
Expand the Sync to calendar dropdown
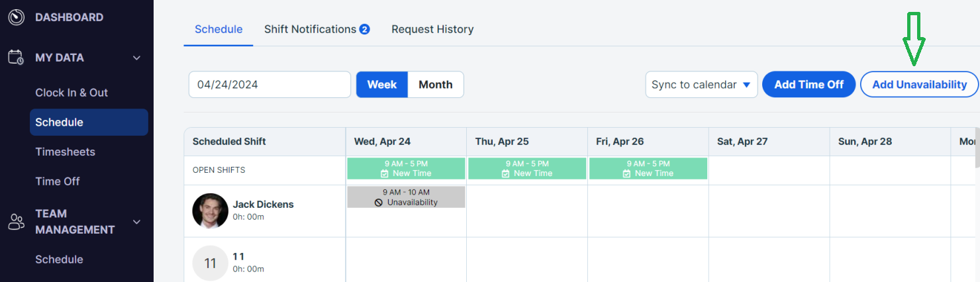pos(701,85)
